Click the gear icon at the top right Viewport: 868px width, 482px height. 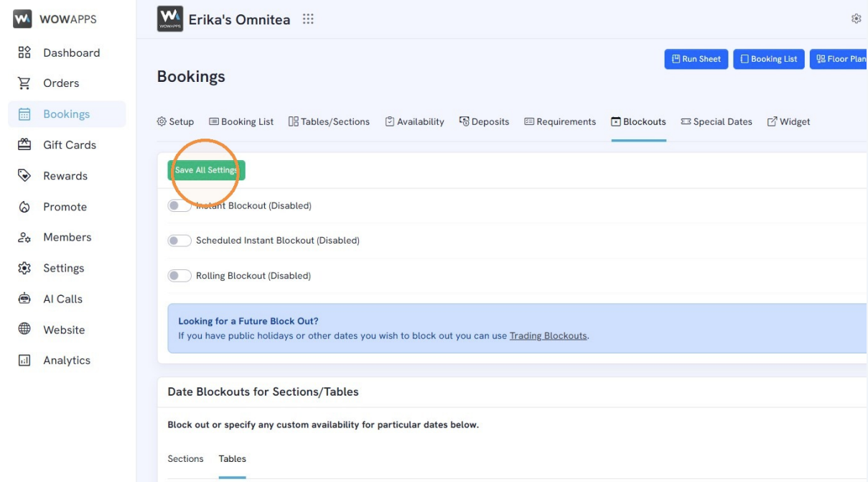point(856,19)
